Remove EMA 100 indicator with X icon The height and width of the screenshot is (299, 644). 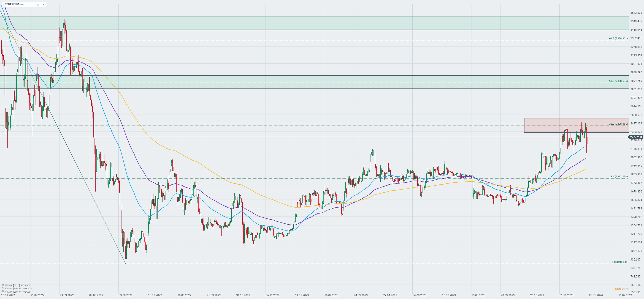5,288
